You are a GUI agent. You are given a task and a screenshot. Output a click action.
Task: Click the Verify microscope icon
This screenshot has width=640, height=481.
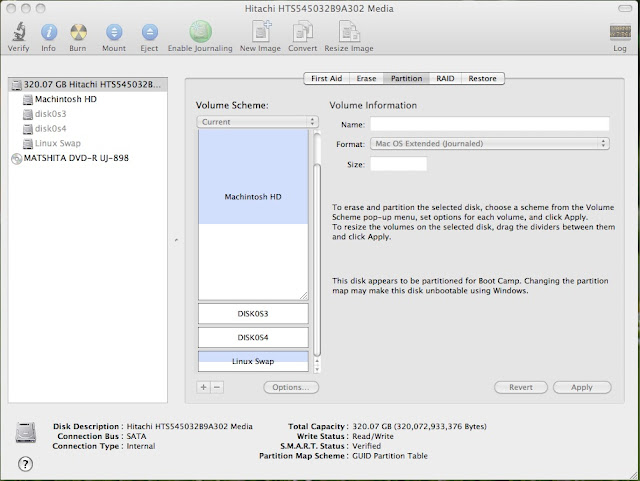pos(19,31)
